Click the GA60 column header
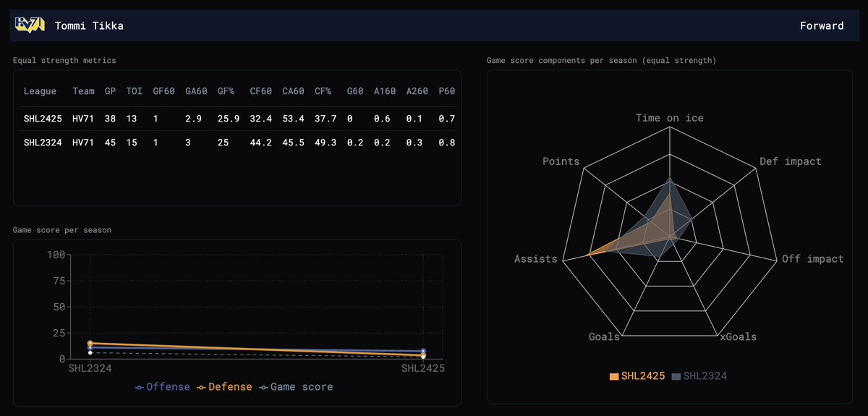Viewport: 868px width, 416px height. pos(196,91)
